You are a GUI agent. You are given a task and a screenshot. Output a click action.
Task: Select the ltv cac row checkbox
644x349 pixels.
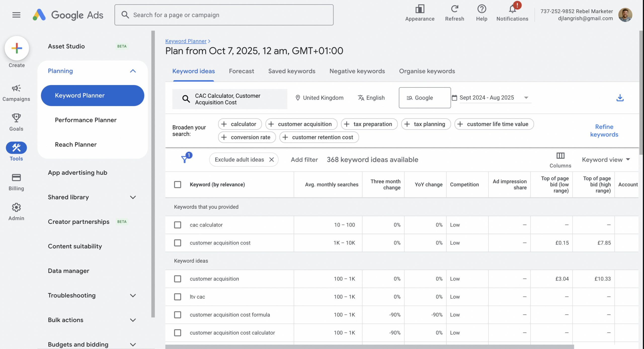click(178, 297)
